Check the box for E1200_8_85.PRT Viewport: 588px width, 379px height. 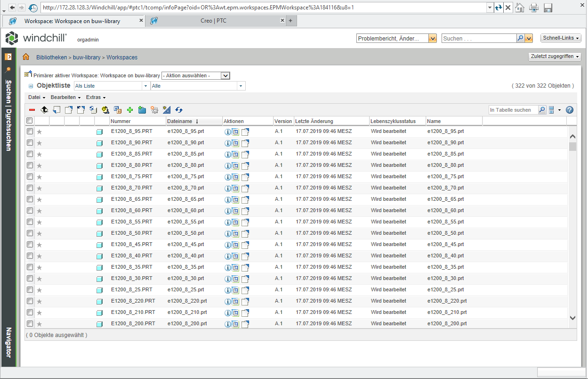pyautogui.click(x=30, y=154)
